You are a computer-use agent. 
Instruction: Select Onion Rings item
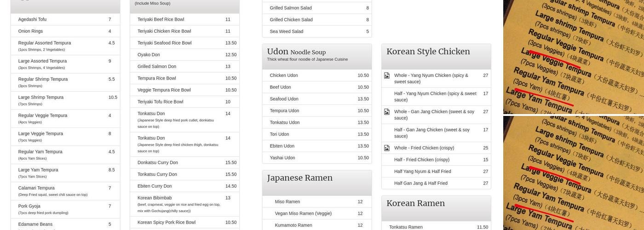pos(65,31)
